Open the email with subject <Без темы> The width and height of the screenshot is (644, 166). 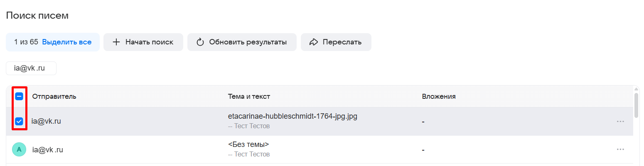click(248, 144)
